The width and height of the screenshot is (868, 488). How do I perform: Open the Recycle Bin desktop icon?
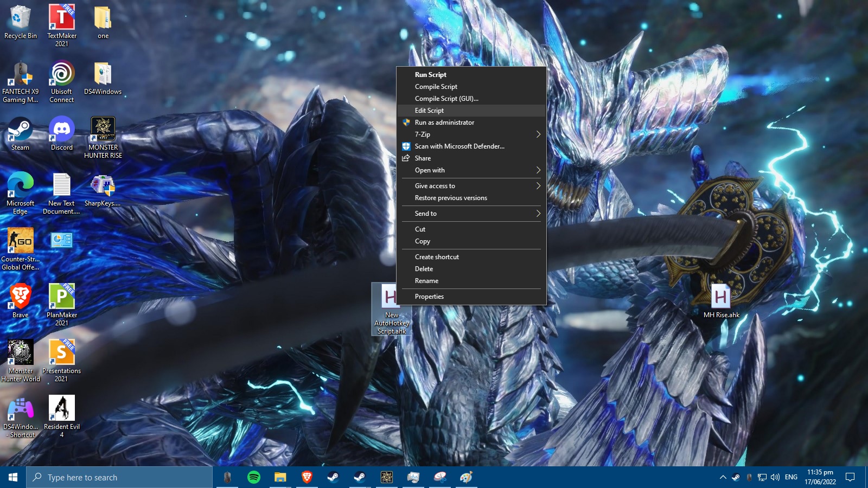(21, 23)
